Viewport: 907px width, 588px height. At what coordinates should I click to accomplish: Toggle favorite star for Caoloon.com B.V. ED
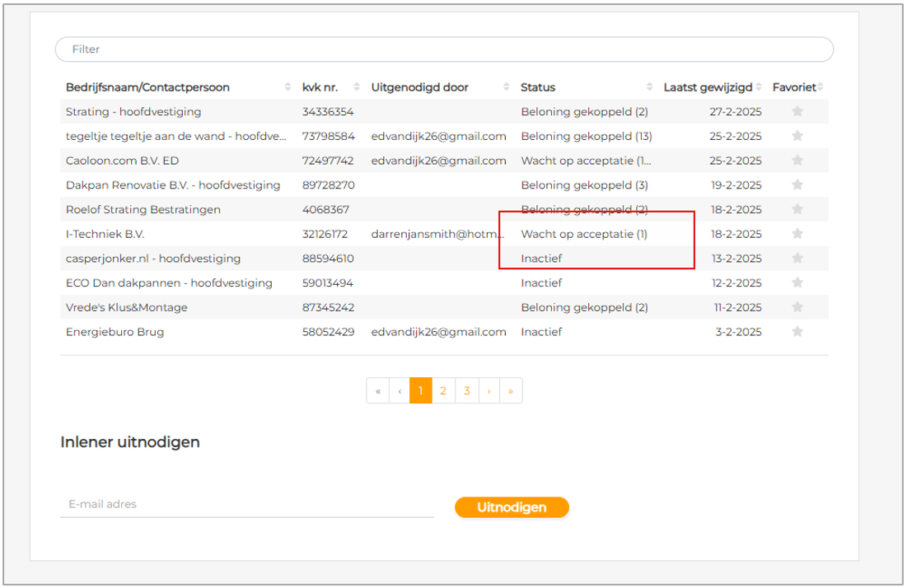point(797,161)
